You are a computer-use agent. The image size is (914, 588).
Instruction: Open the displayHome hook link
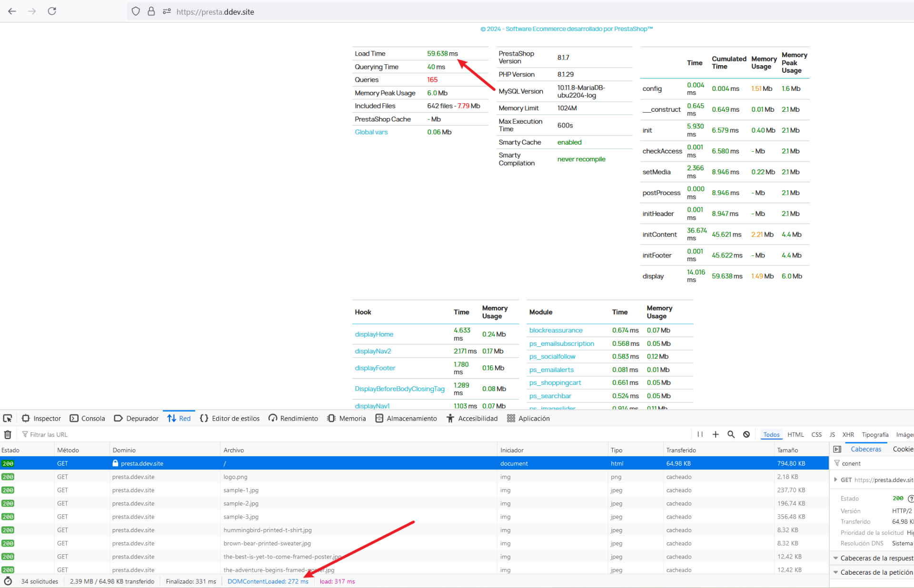(374, 334)
